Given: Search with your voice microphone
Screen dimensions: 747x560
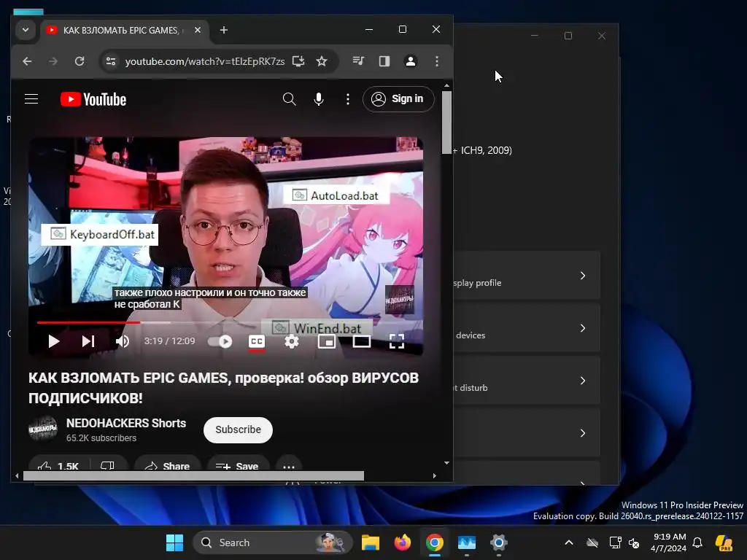Looking at the screenshot, I should [319, 99].
